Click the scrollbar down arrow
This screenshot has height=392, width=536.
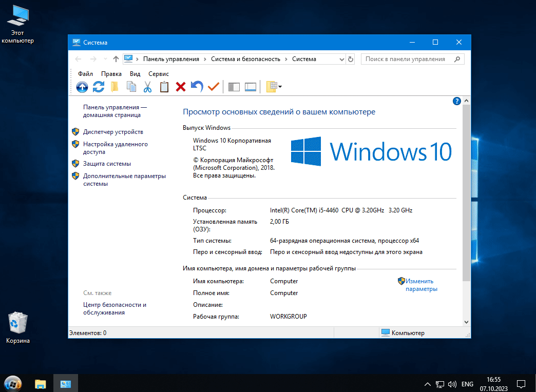466,322
